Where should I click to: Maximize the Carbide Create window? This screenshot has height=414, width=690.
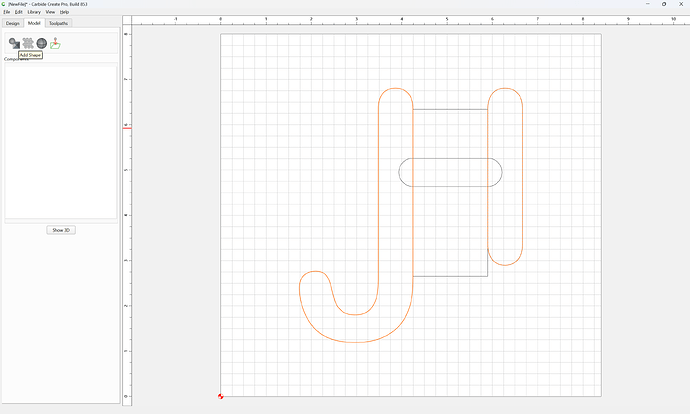click(664, 4)
